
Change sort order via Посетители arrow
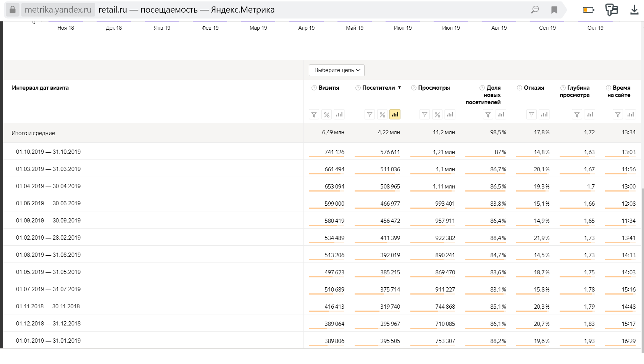399,87
